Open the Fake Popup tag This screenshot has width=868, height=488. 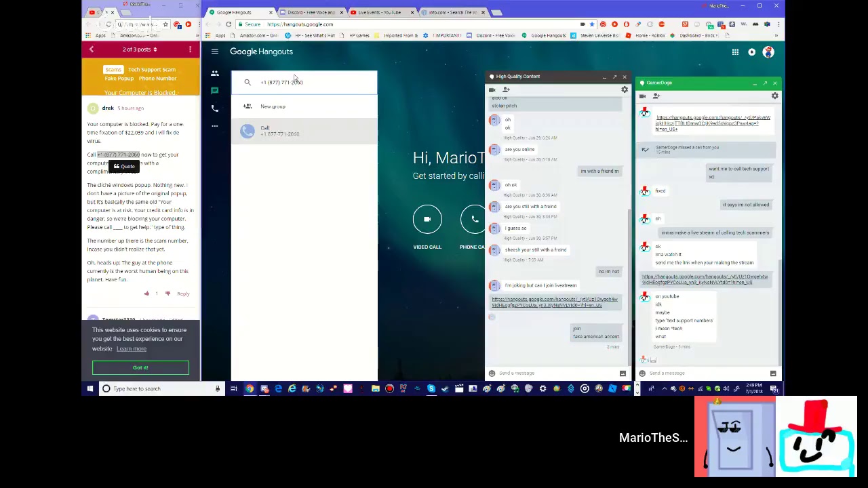[x=119, y=79]
